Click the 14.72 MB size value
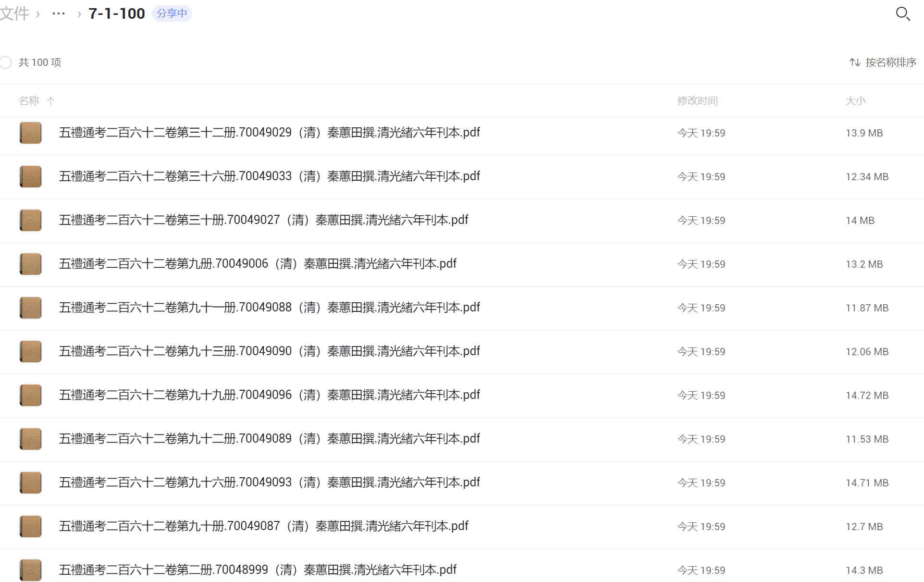The height and width of the screenshot is (582, 924). click(867, 396)
